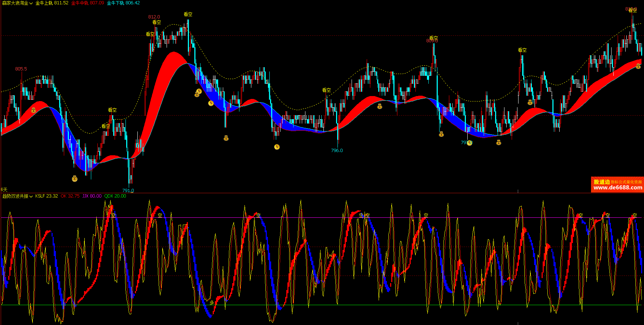Click the 791.0 low price marker
The image size is (644, 325).
click(128, 190)
